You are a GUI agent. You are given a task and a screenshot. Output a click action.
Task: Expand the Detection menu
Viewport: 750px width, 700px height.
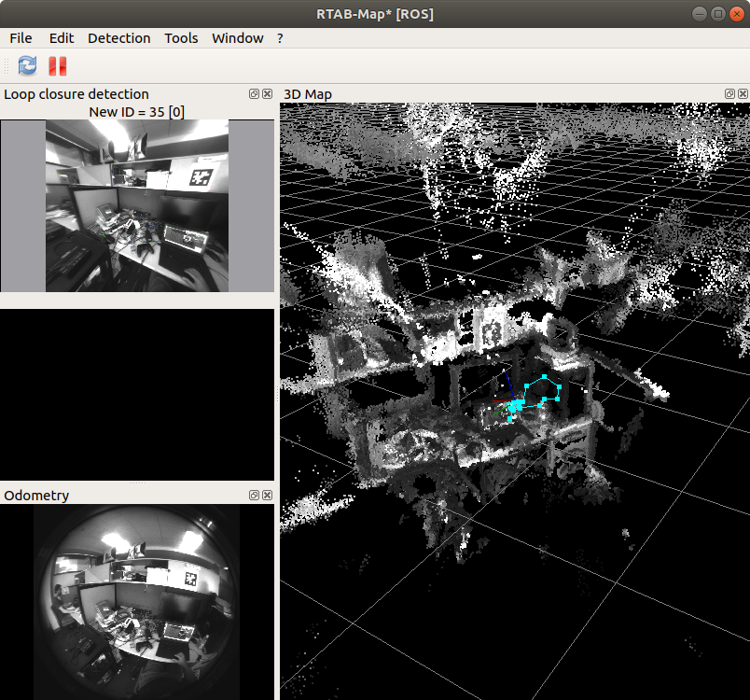[x=118, y=38]
